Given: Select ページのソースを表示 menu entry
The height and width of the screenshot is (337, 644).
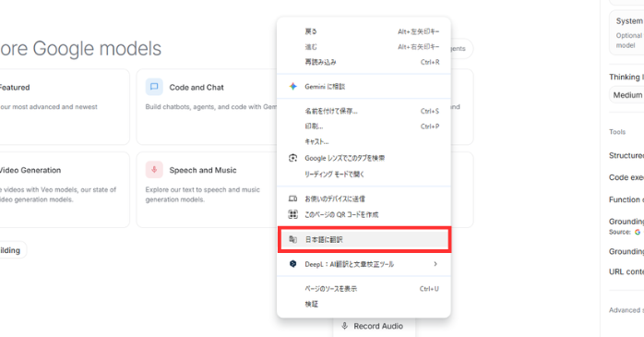Looking at the screenshot, I should 364,288.
